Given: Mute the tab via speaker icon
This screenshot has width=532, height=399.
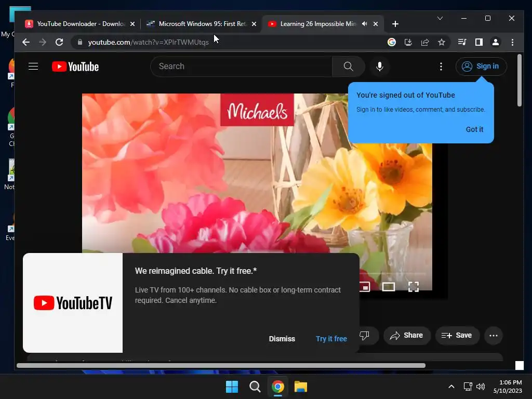Looking at the screenshot, I should point(364,24).
